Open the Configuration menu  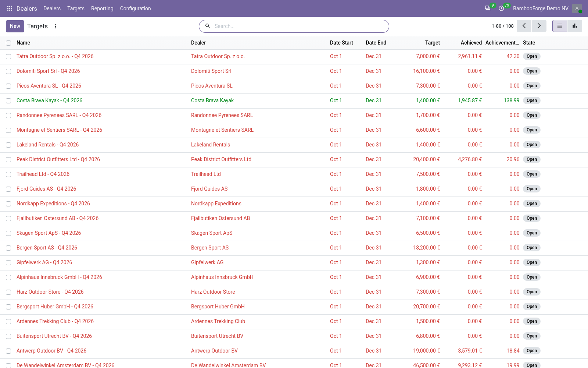pyautogui.click(x=135, y=8)
